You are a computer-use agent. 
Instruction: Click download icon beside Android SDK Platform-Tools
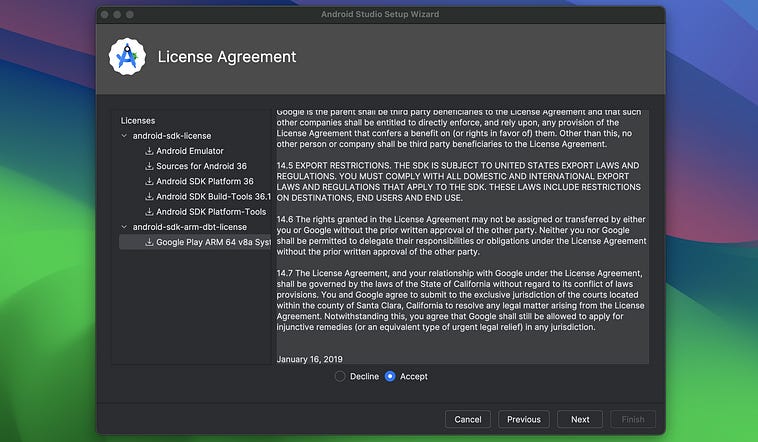[149, 212]
